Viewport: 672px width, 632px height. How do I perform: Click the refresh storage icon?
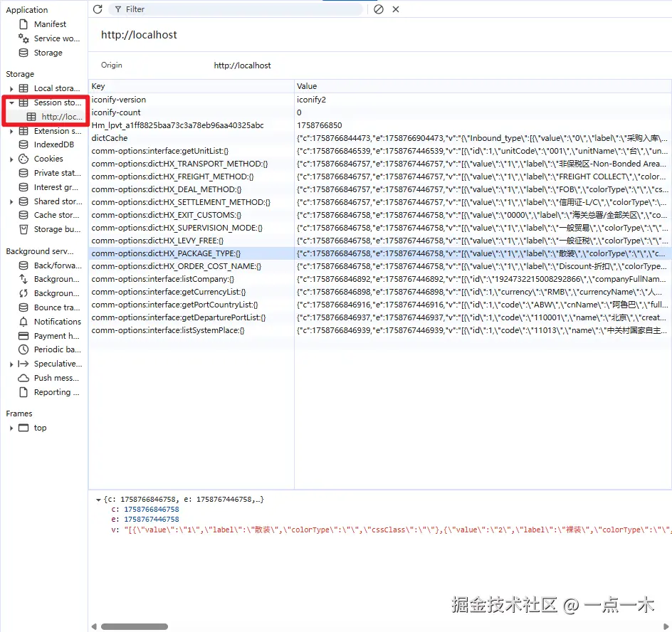coord(98,9)
